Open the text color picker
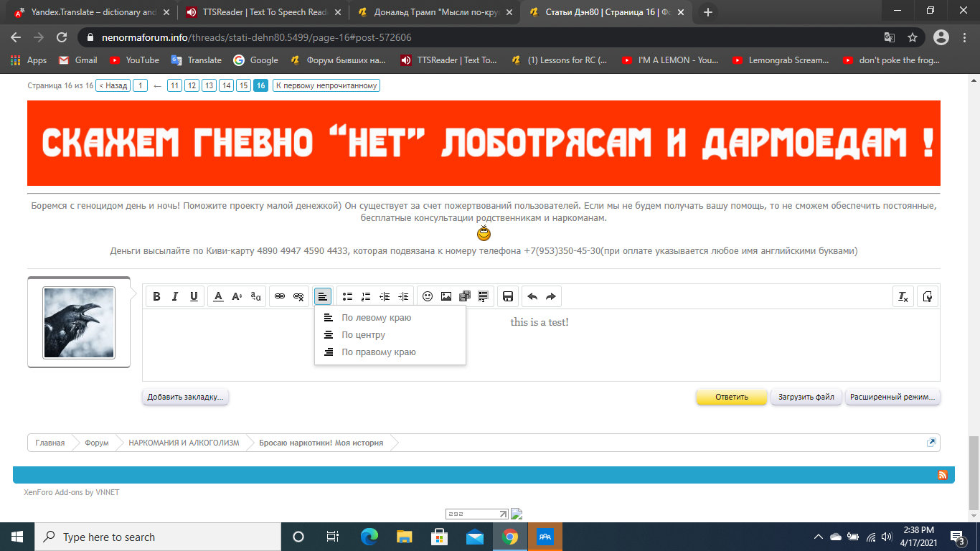 coord(218,296)
